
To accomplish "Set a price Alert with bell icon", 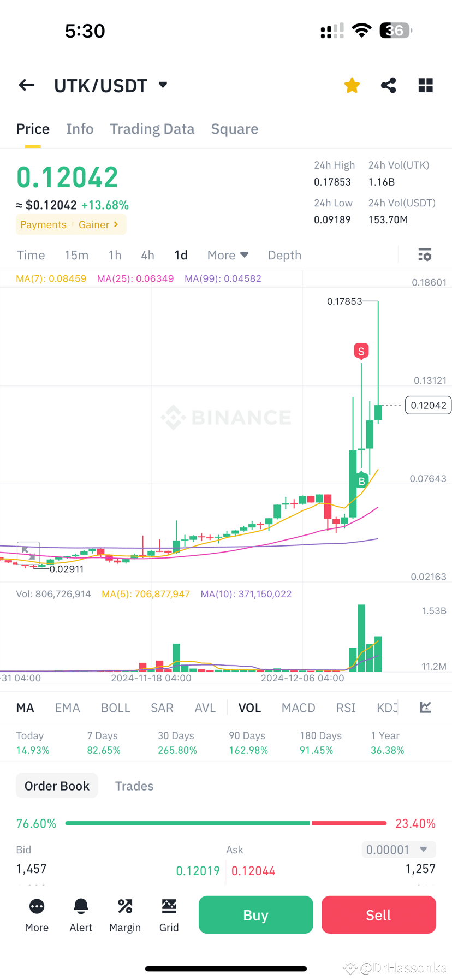I will click(81, 914).
